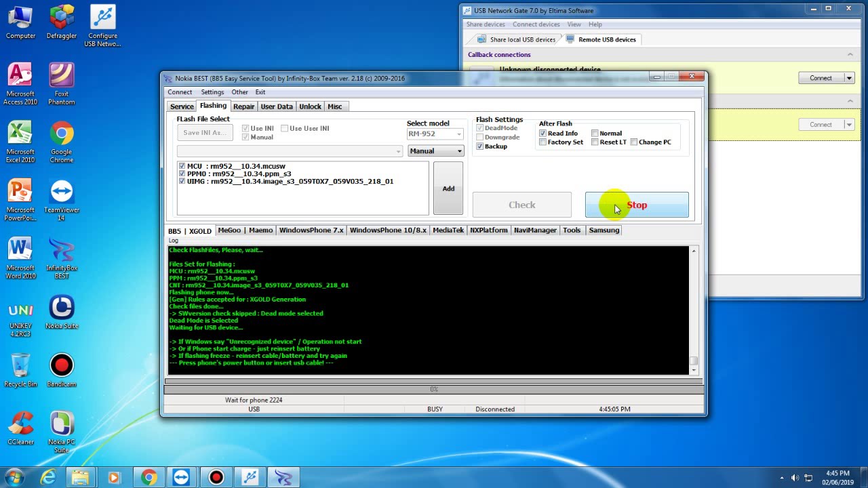
Task: Open TeamViewer 14 desktop shortcut
Action: pos(62,201)
